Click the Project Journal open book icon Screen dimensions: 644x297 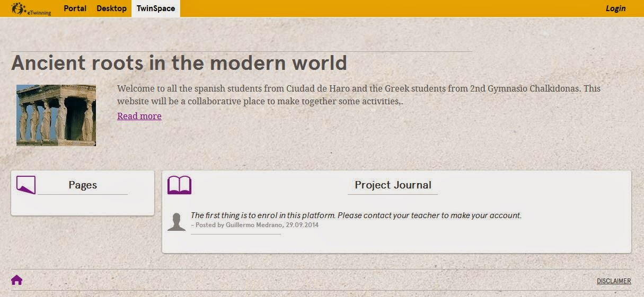point(179,185)
